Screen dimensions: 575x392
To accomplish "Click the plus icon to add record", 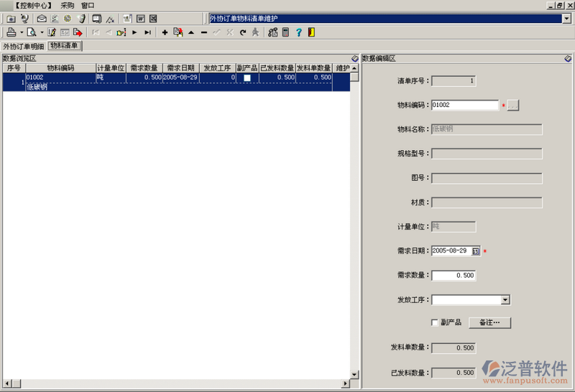I will click(165, 32).
